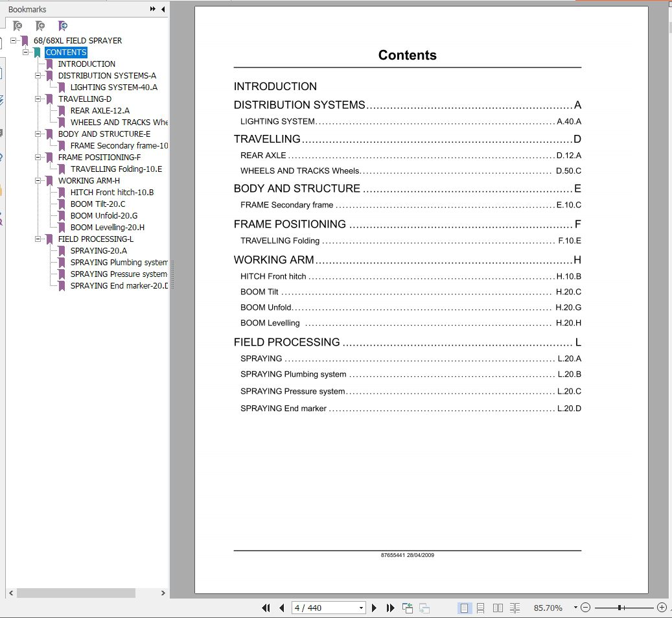The height and width of the screenshot is (618, 672).
Task: Enable continuous page scrolling layout
Action: click(480, 608)
